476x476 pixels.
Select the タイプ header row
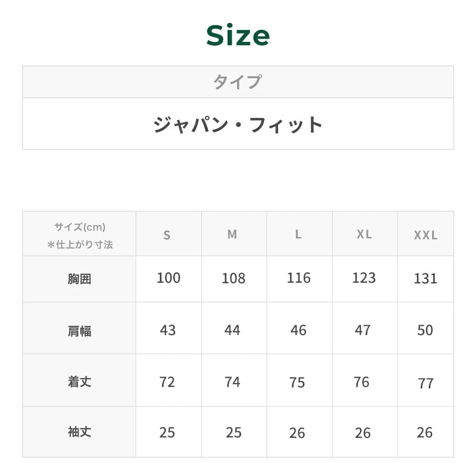238,82
